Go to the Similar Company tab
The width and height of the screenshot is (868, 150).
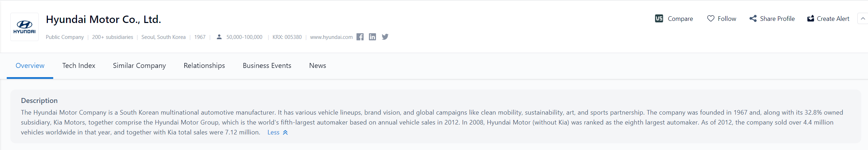coord(139,65)
